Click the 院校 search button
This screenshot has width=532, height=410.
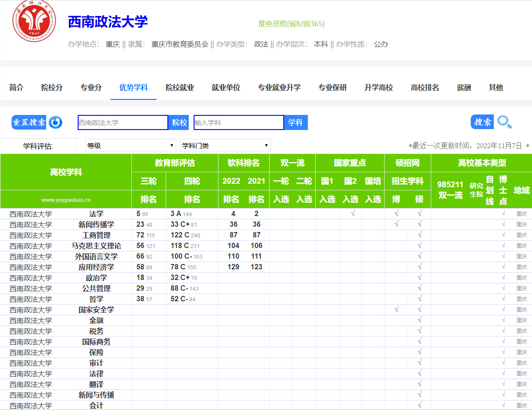click(x=179, y=122)
